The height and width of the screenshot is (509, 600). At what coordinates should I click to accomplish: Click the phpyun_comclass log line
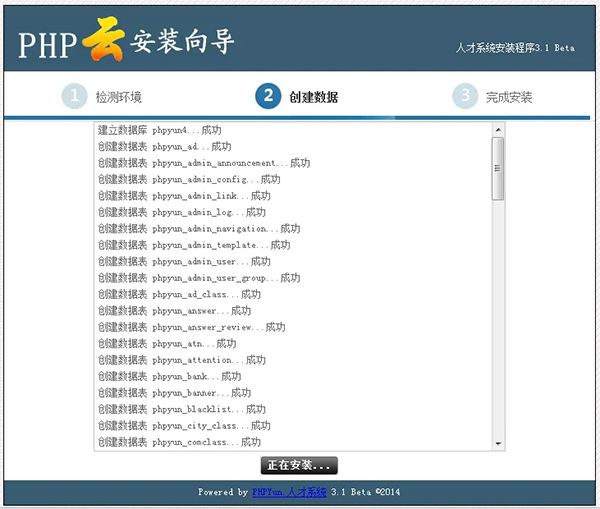point(179,442)
